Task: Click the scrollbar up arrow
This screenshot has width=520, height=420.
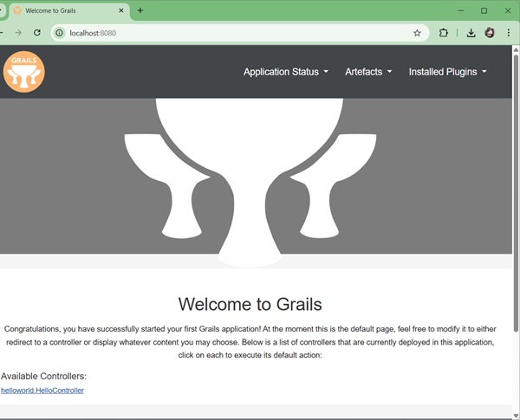Action: [x=516, y=49]
